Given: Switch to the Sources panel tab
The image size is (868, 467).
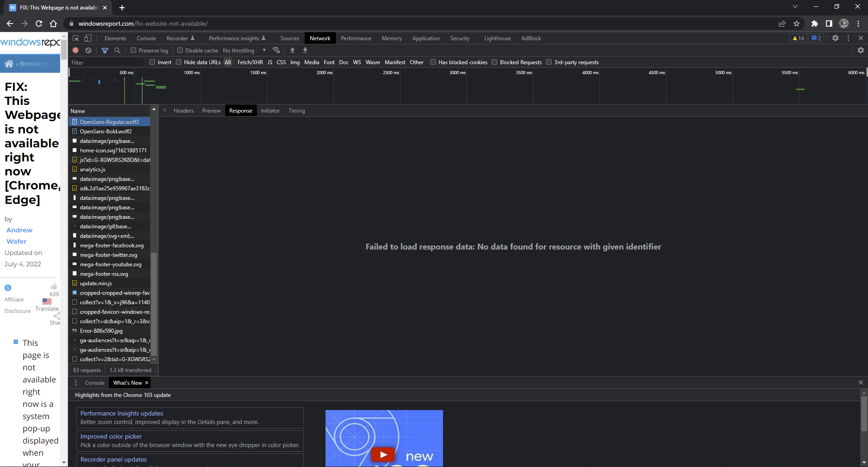Looking at the screenshot, I should point(290,38).
